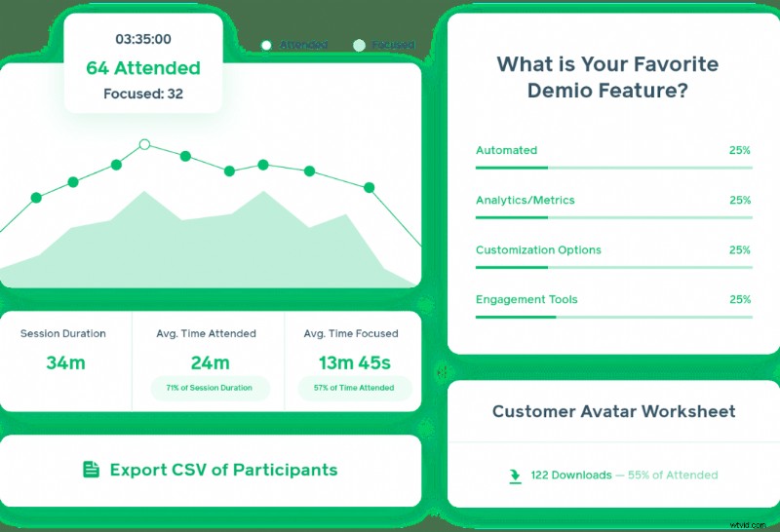Viewport: 780px width, 532px height.
Task: Click Export CSV of Participants button
Action: (211, 470)
